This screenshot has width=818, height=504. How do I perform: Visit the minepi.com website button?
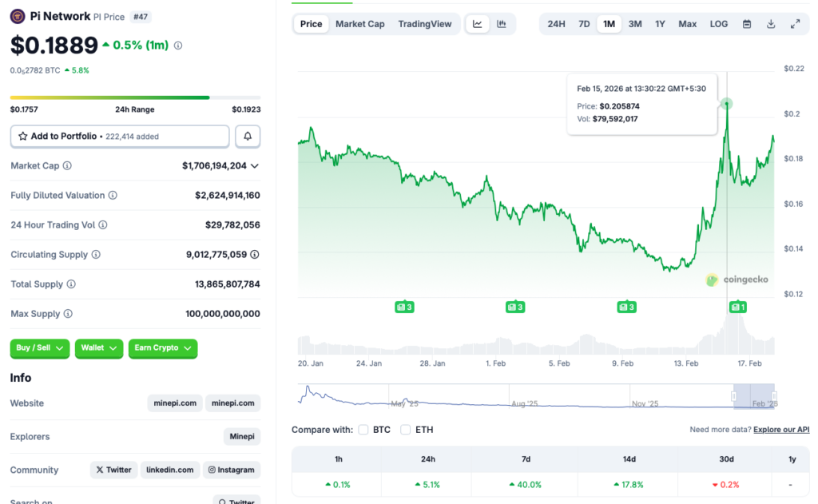[175, 403]
